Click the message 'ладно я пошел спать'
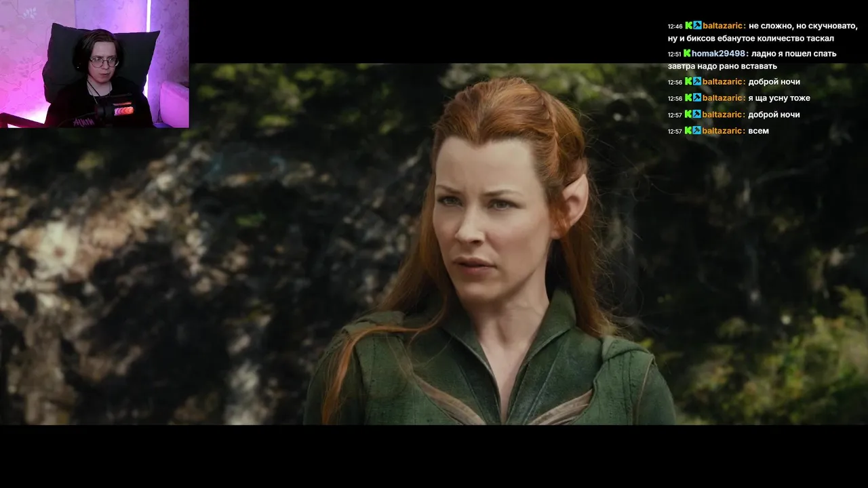868x488 pixels. pos(794,54)
